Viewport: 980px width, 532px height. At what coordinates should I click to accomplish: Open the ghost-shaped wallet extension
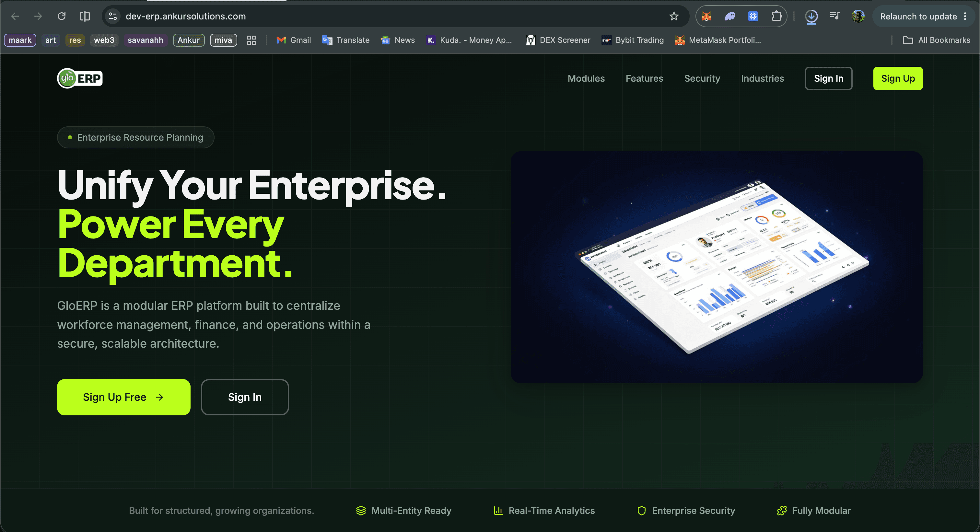click(730, 16)
